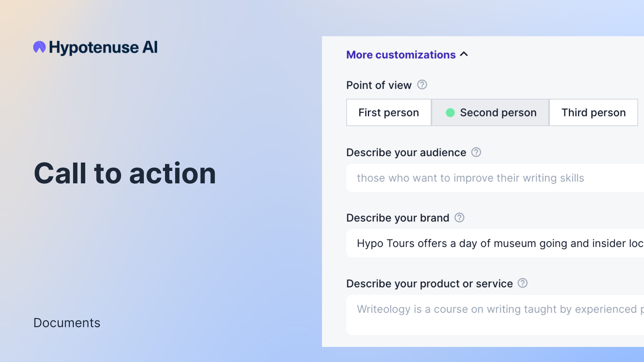Click the Describe your brand help icon
644x362 pixels.
tap(460, 218)
